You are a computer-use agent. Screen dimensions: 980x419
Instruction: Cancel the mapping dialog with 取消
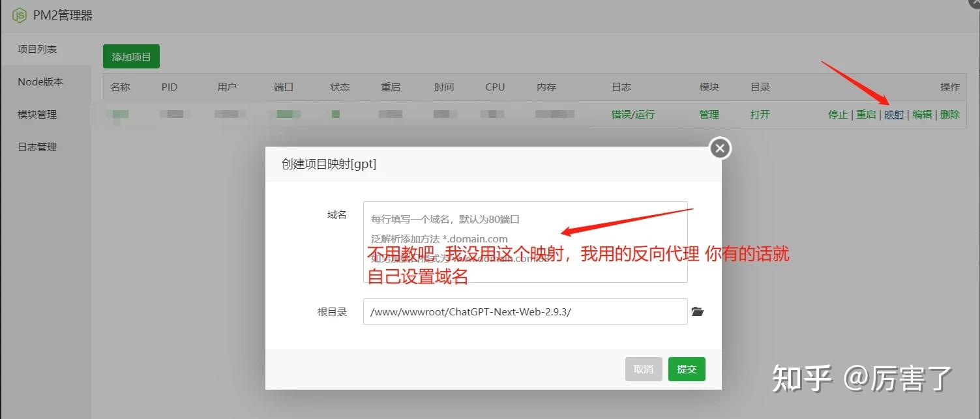click(644, 369)
